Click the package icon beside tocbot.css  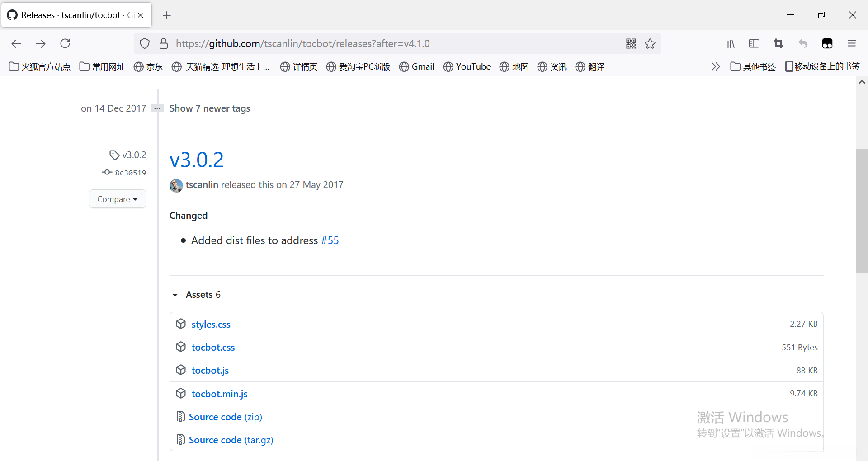(x=181, y=347)
